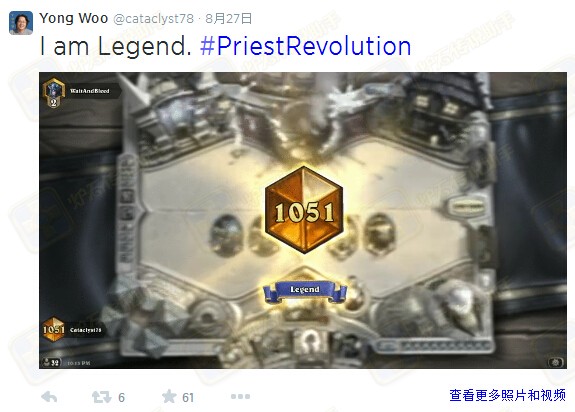Image resolution: width=575 pixels, height=412 pixels.
Task: Open the three-dot more options menu
Action: pyautogui.click(x=241, y=396)
